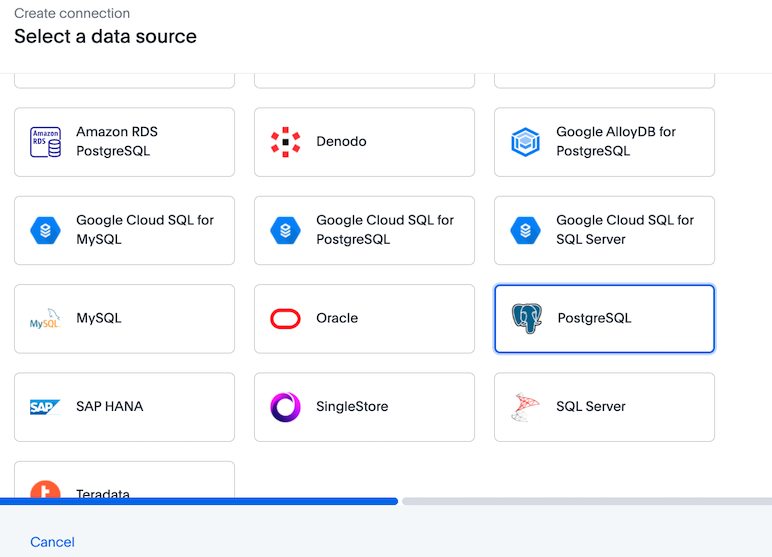Select Google Cloud SQL for MySQL label
This screenshot has width=772, height=557.
point(145,229)
